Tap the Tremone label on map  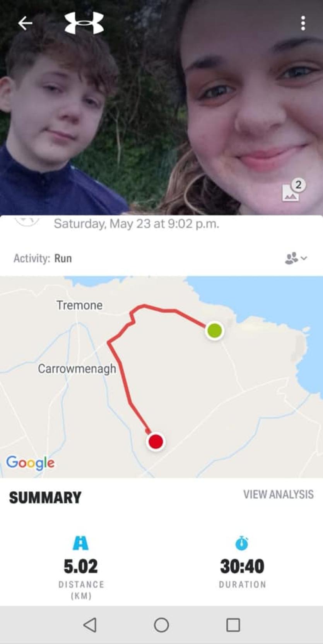point(80,305)
